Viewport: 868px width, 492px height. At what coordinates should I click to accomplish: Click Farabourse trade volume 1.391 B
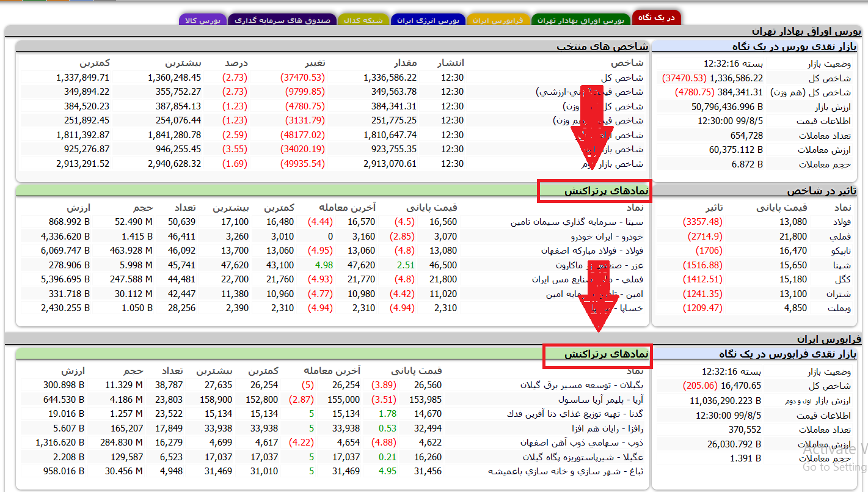[746, 458]
